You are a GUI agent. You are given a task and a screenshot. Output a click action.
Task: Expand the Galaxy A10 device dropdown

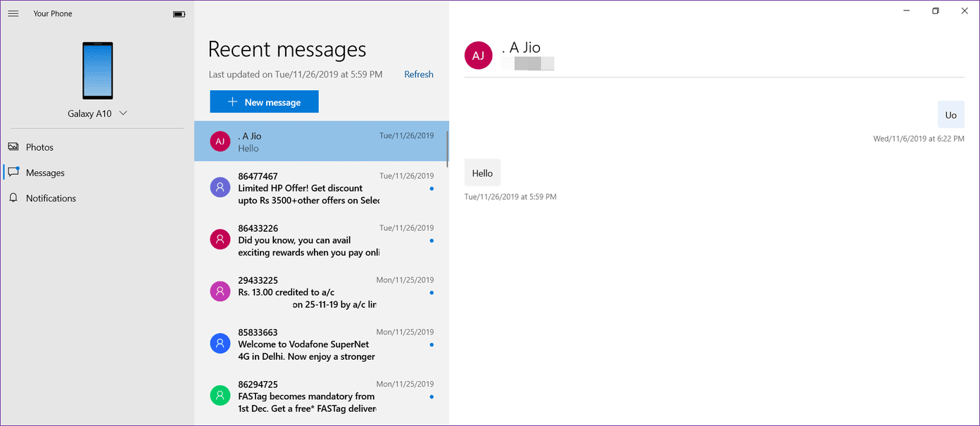click(x=123, y=113)
